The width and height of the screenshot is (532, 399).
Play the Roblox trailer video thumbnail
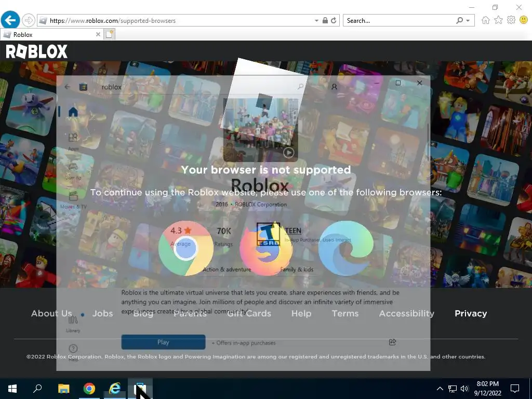click(289, 153)
